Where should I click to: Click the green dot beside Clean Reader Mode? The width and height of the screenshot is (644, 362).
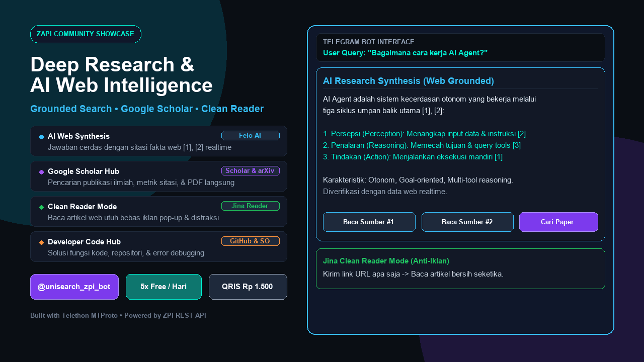point(42,207)
